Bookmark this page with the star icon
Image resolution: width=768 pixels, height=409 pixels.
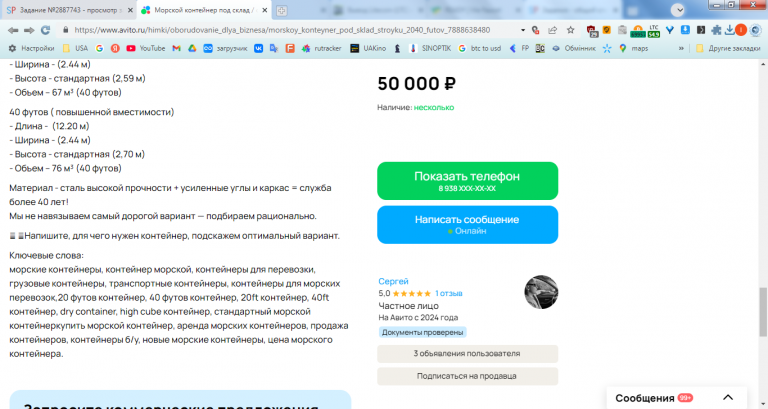571,30
